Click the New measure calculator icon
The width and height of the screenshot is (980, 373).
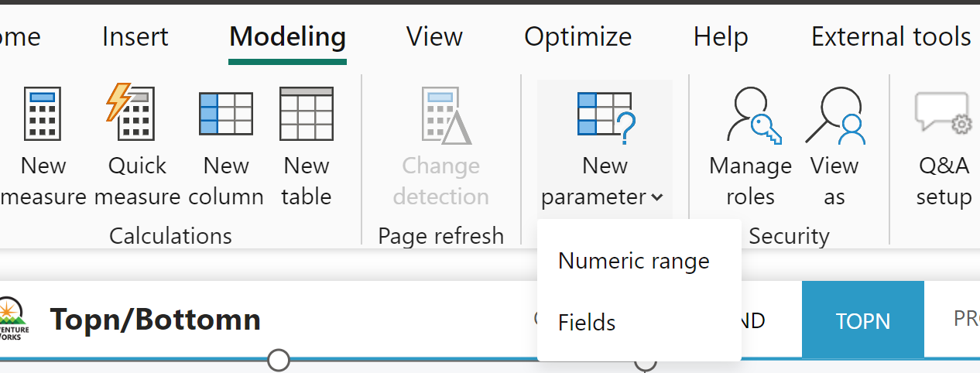tap(43, 114)
